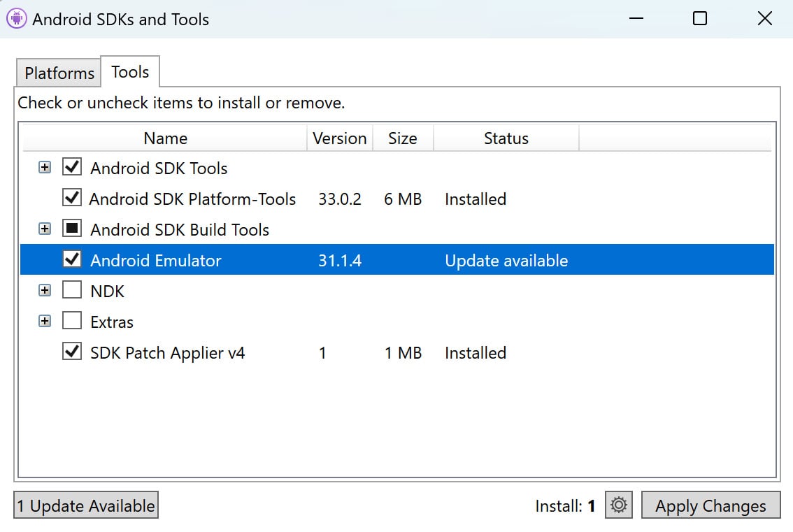Viewport: 793px width, 532px height.
Task: Uncheck the SDK Patch Applier v4 checkbox
Action: click(72, 352)
